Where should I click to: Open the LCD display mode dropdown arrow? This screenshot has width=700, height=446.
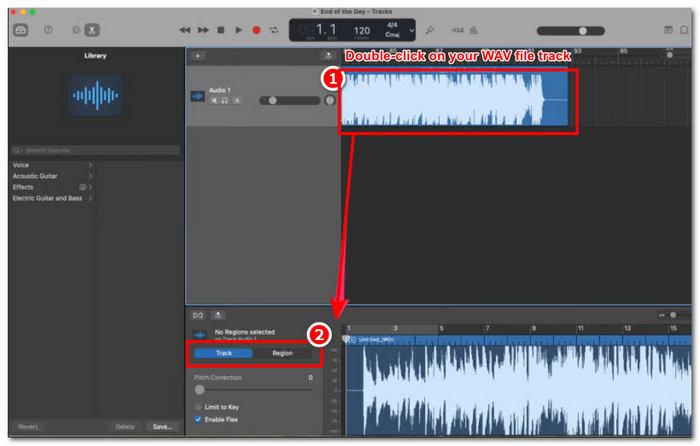click(x=412, y=31)
